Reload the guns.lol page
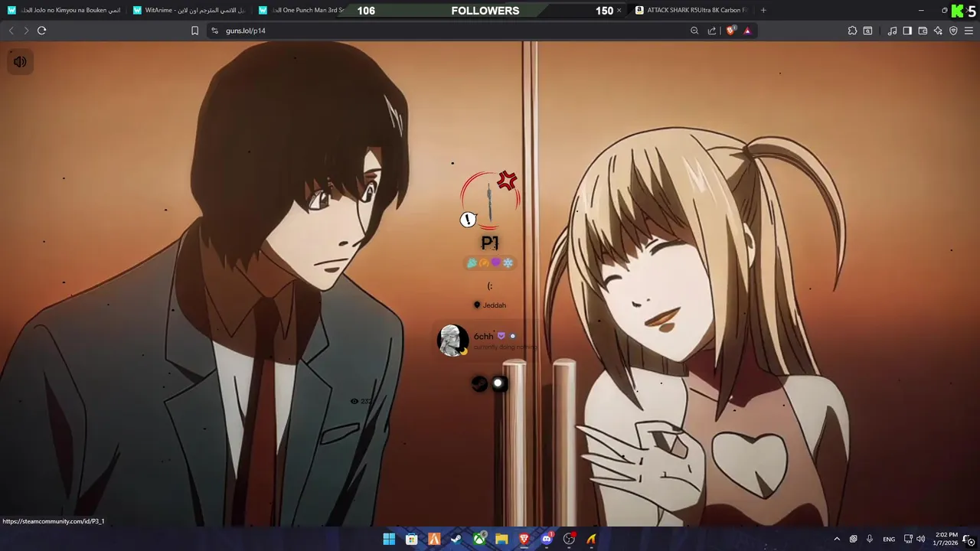The width and height of the screenshot is (980, 551). click(42, 31)
